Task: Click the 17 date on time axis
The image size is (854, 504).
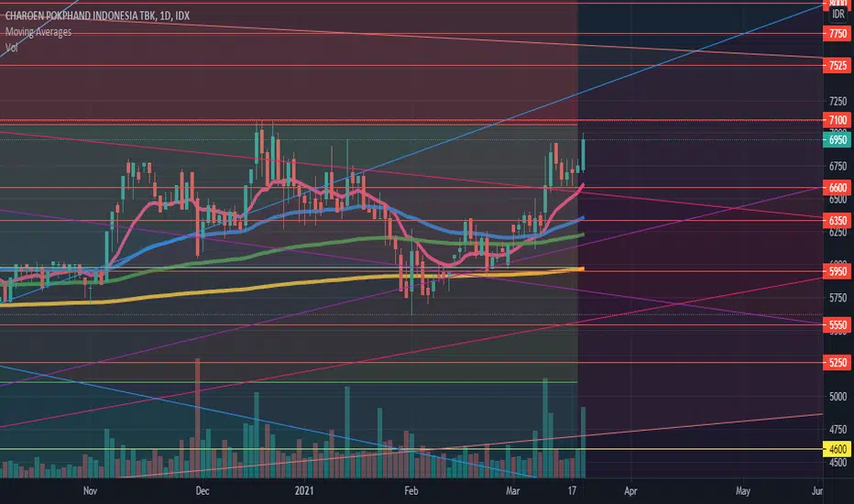Action: coord(572,491)
